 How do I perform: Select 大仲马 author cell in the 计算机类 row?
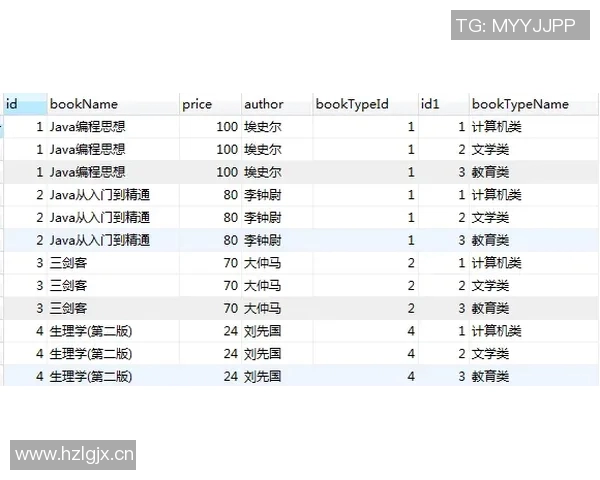tap(263, 263)
